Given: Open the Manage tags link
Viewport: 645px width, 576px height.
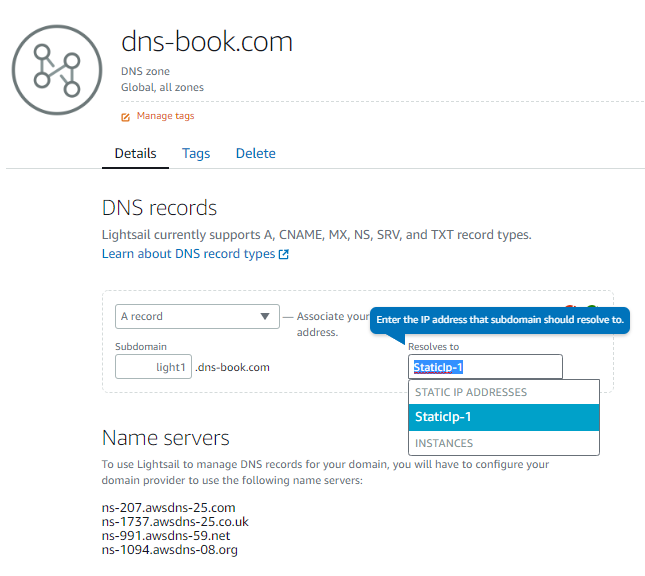Looking at the screenshot, I should click(x=165, y=116).
